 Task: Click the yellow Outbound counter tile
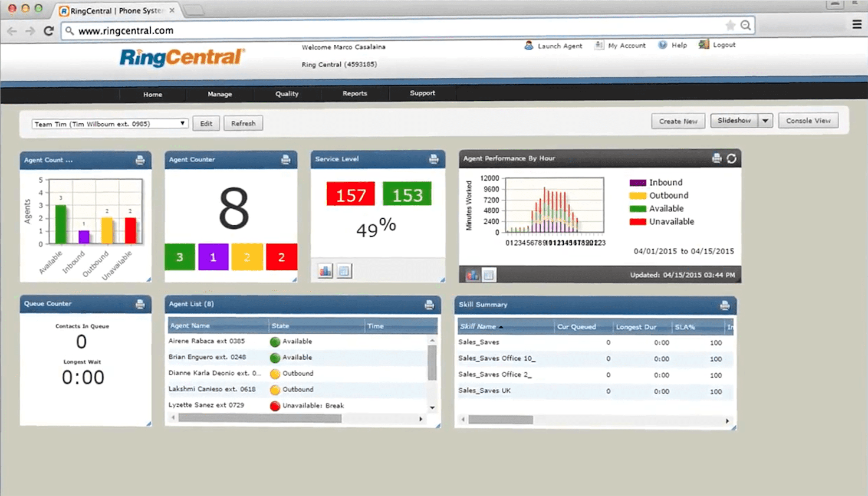point(247,257)
